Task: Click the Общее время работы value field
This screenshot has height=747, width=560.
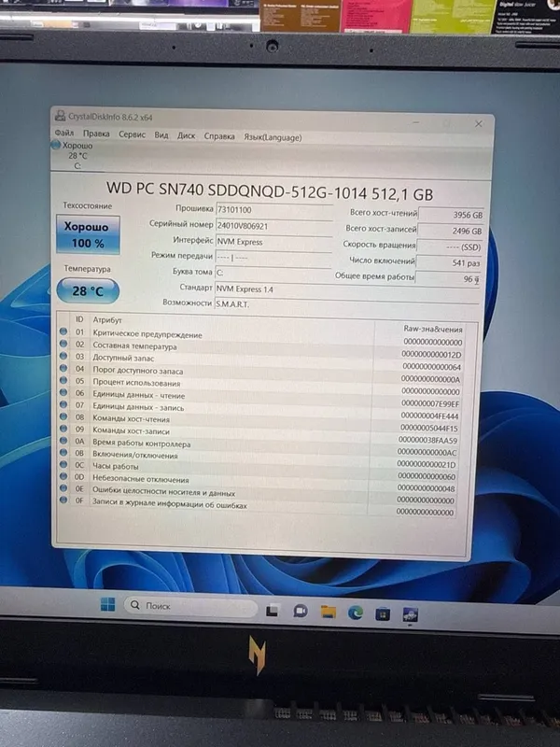Action: (448, 279)
